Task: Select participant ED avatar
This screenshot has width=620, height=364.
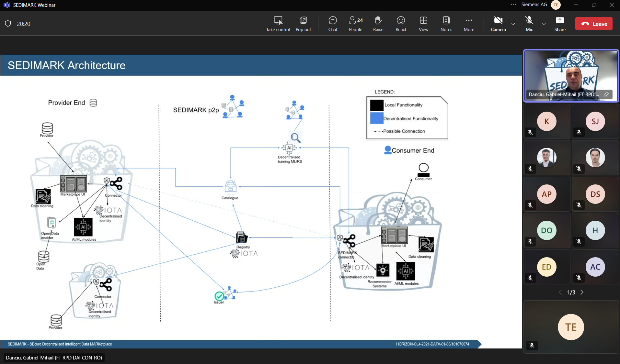Action: tap(546, 267)
